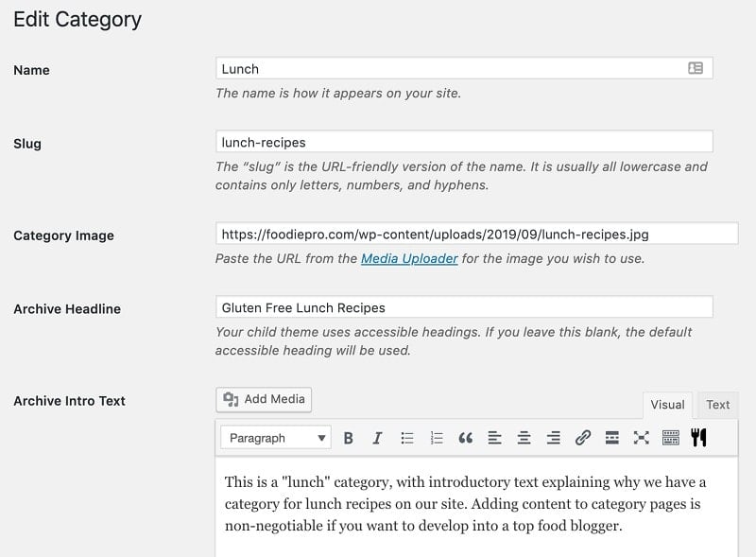Click into the Name field containing Lunch
This screenshot has height=557, width=756.
[464, 68]
